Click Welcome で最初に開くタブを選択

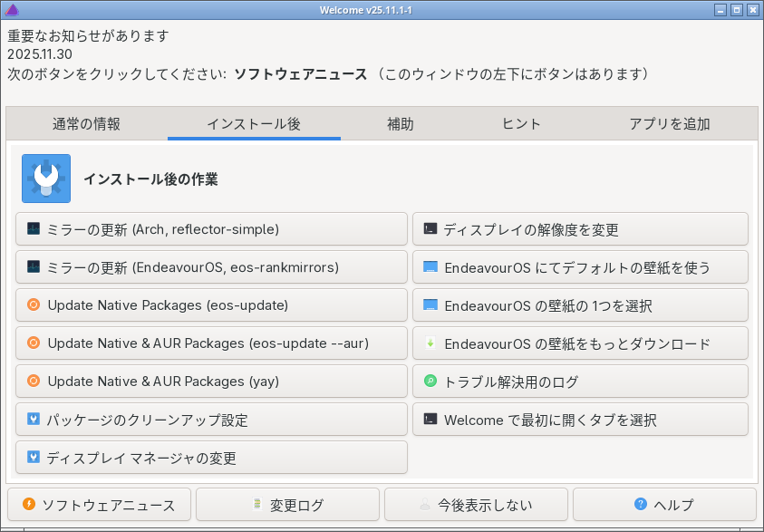[580, 419]
